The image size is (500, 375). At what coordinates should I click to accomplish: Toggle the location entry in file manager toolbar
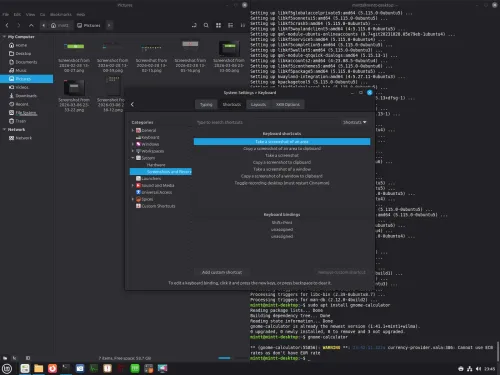point(194,25)
